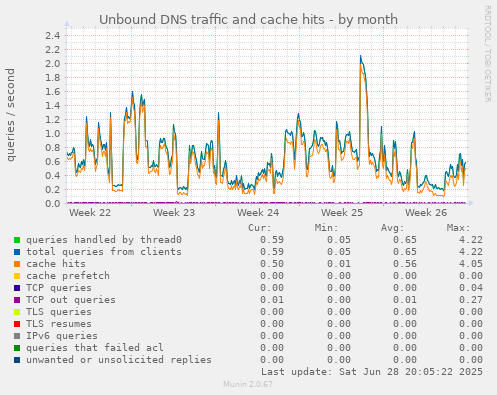The image size is (497, 395).
Task: Click the 'total queries from clients' legend label
Action: (104, 252)
